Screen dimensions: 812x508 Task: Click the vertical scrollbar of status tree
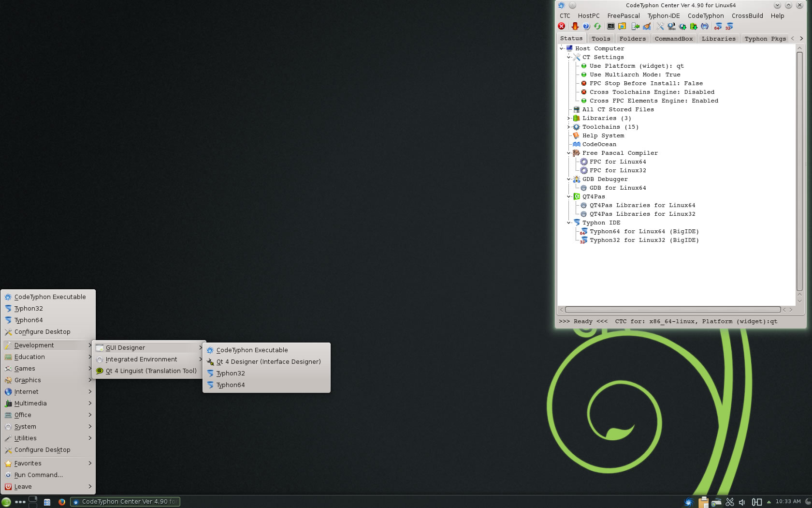click(799, 172)
